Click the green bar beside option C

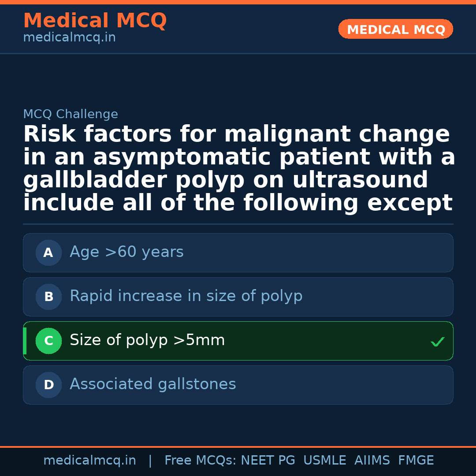[25, 341]
